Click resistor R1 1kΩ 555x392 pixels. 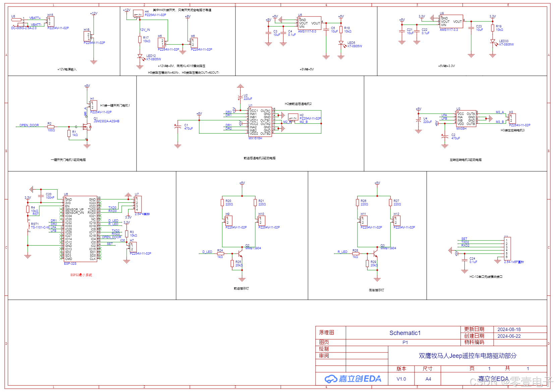[69, 134]
